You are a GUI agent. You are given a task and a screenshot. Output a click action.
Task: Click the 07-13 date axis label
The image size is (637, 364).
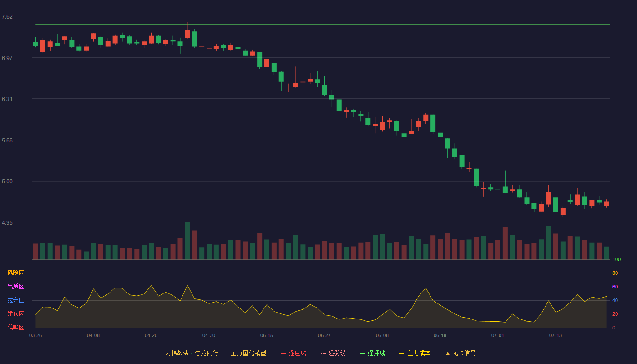point(556,335)
